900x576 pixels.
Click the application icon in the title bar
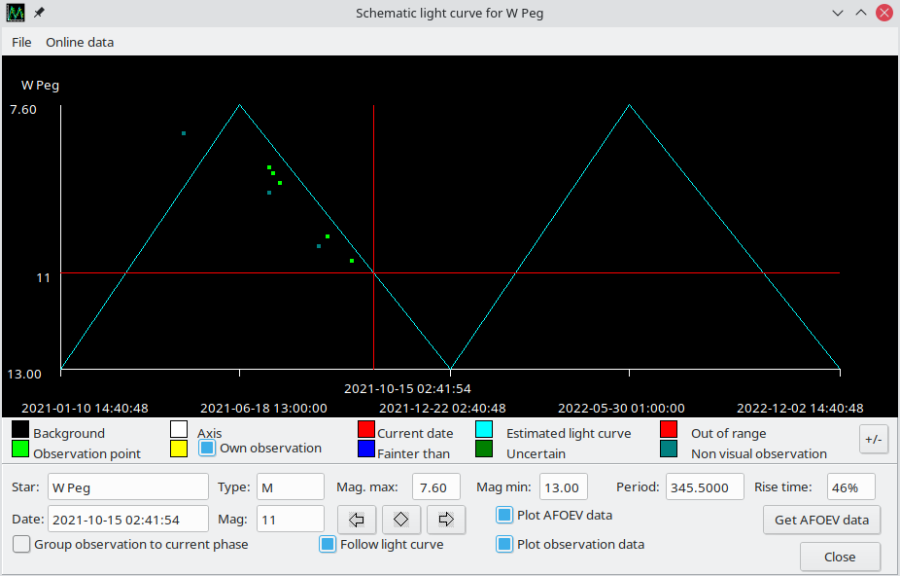point(16,13)
